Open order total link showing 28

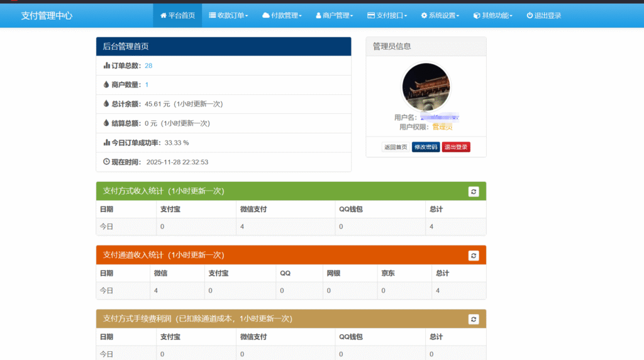(148, 65)
